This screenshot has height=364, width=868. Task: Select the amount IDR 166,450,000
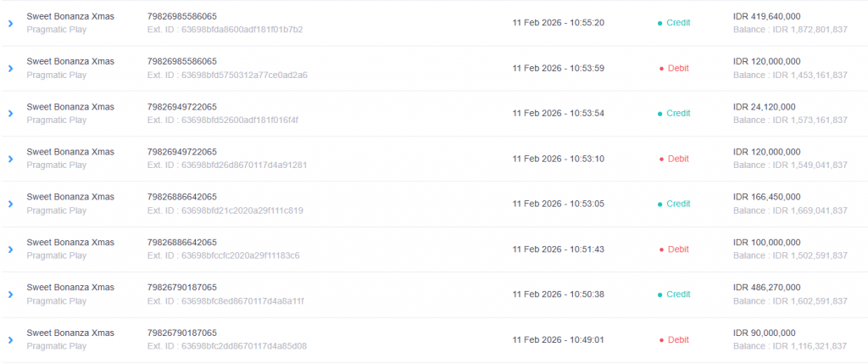766,197
